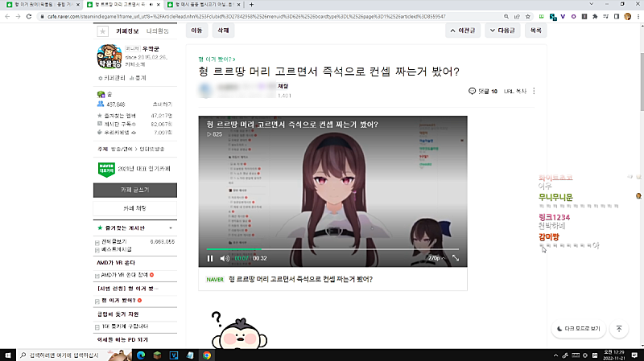
Task: Open the post list with 목록 button
Action: [535, 31]
